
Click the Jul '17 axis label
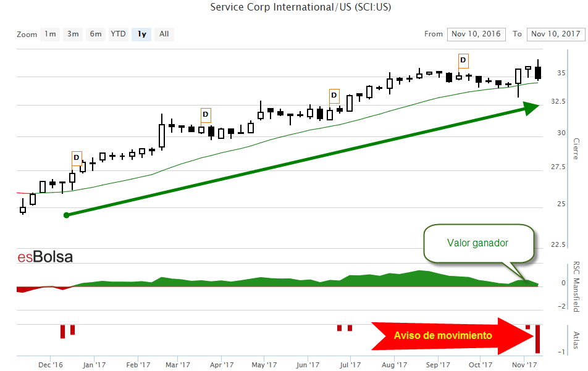click(350, 365)
